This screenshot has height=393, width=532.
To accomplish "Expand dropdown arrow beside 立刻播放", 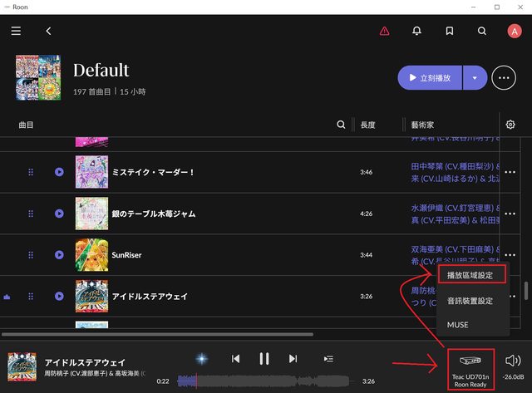I will pyautogui.click(x=475, y=78).
